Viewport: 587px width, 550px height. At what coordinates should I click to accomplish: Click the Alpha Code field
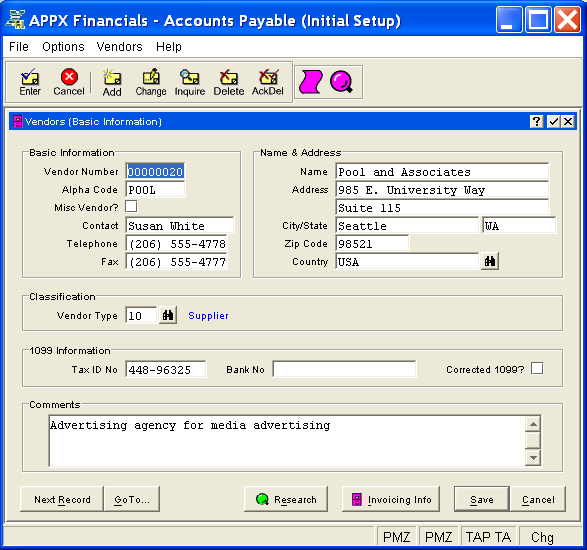[155, 190]
